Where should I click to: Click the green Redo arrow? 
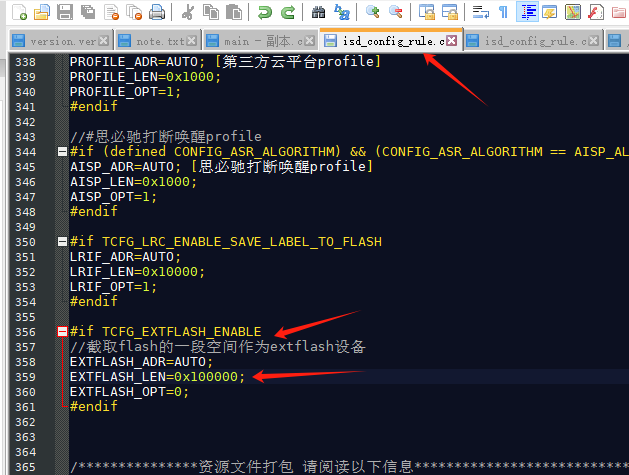click(288, 12)
